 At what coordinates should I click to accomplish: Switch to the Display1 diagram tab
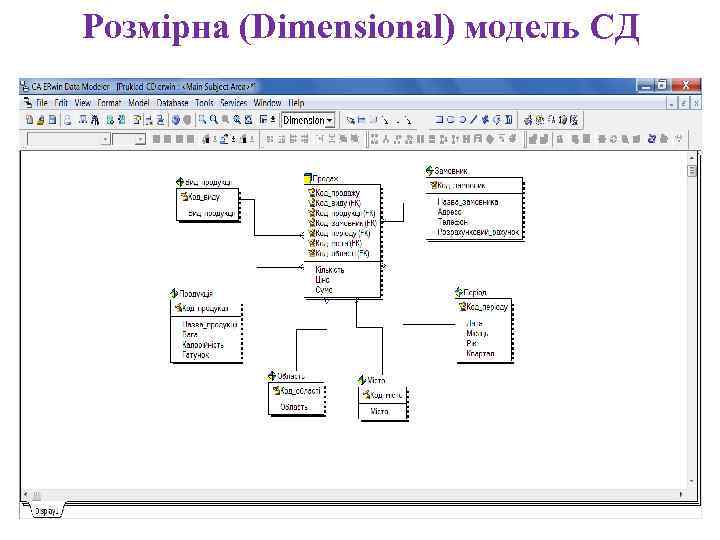[x=46, y=510]
